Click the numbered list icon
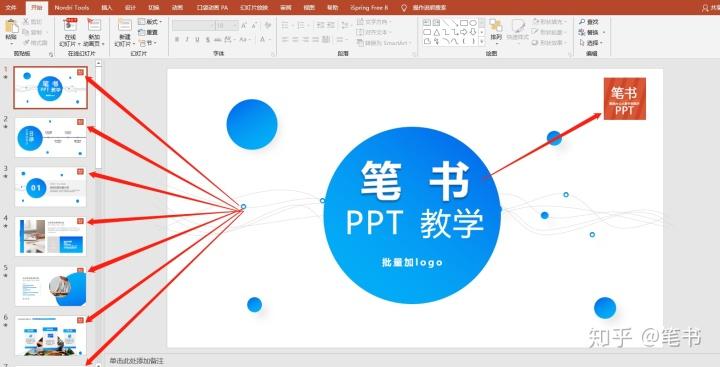Screen dimensions: 720x367 point(300,25)
